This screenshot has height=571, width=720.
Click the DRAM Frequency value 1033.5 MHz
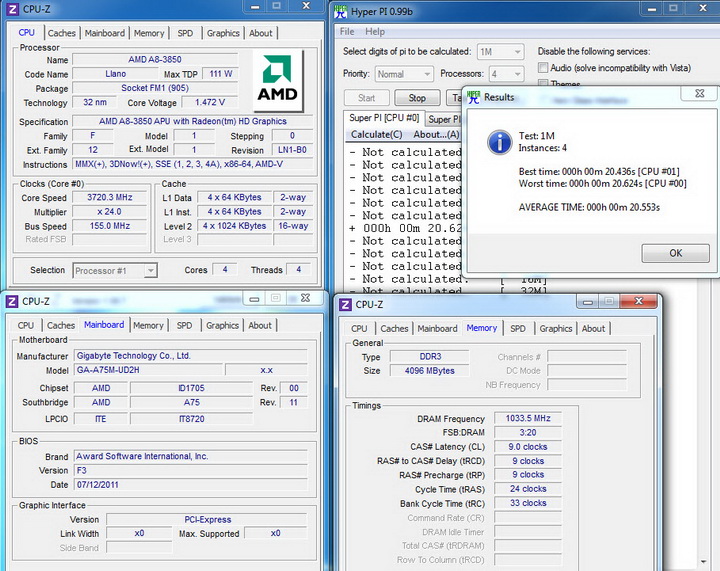528,418
